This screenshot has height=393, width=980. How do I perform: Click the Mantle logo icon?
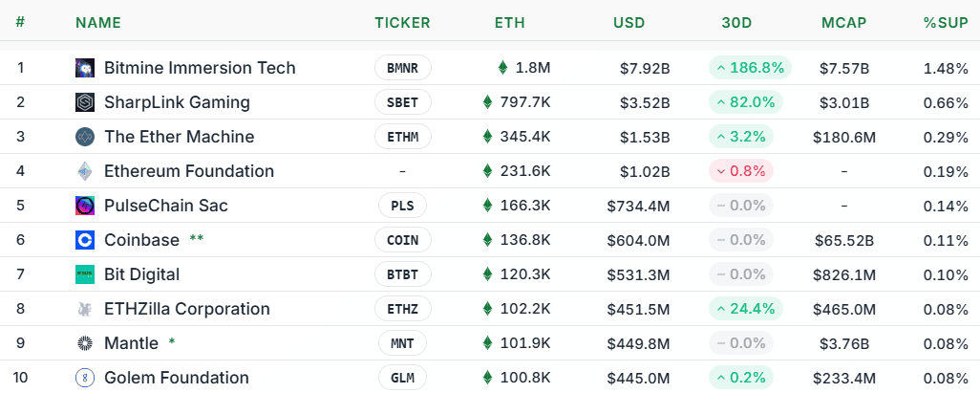click(85, 343)
